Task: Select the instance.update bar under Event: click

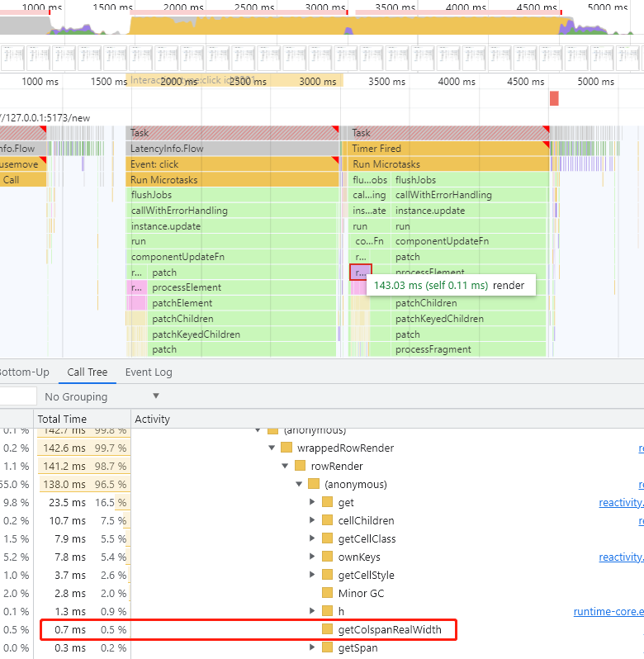Action: pyautogui.click(x=232, y=226)
